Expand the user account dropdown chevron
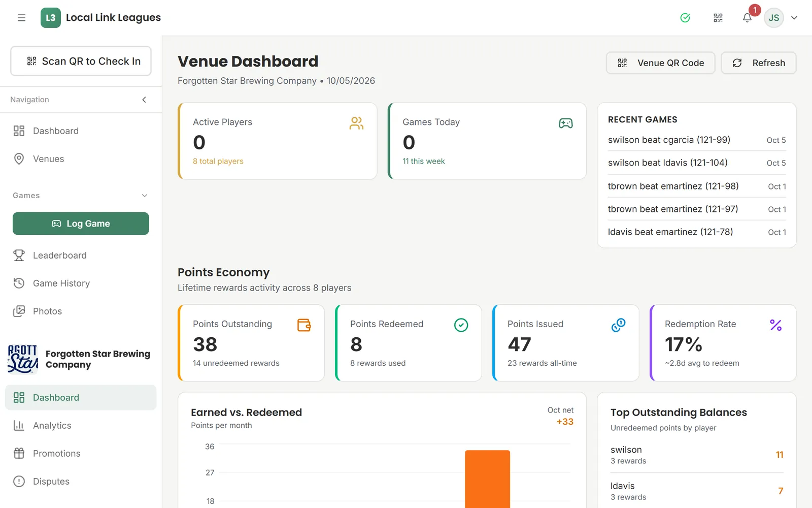The image size is (812, 508). tap(794, 18)
